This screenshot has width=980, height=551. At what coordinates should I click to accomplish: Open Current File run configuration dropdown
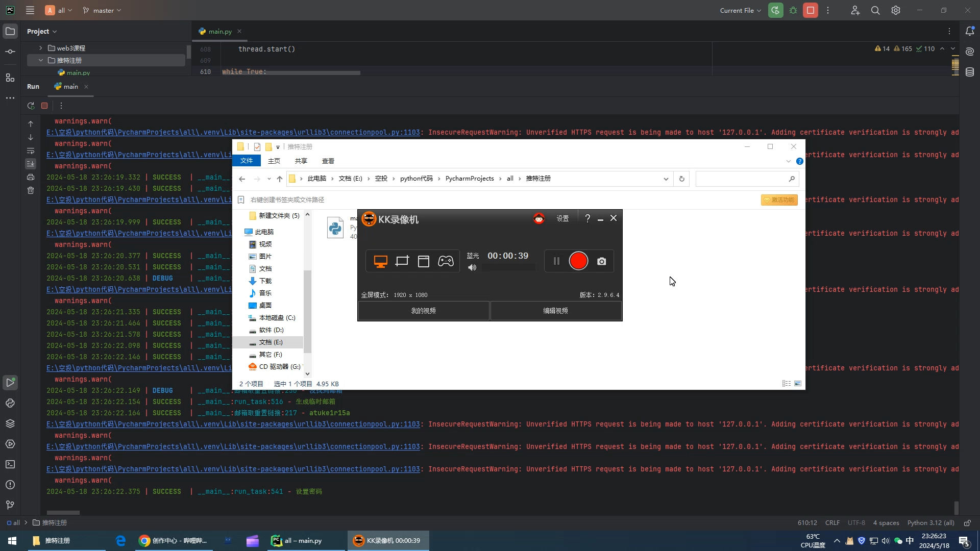coord(740,10)
